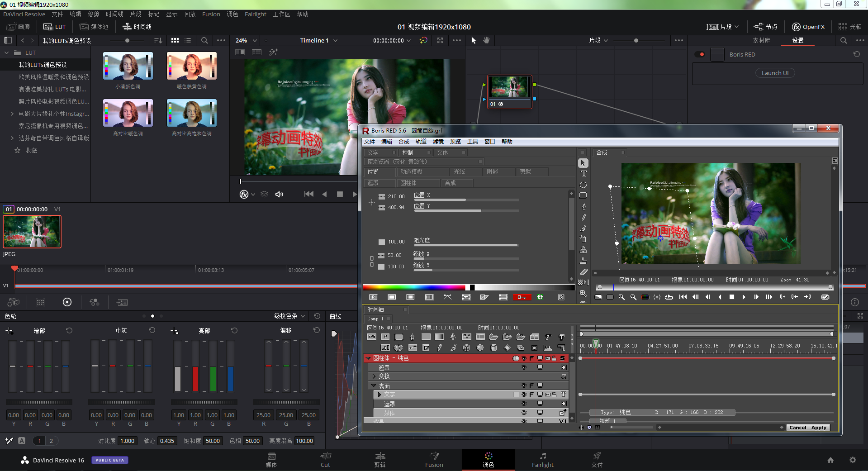Open the Lightbox view
868x471 pixels.
pos(850,27)
